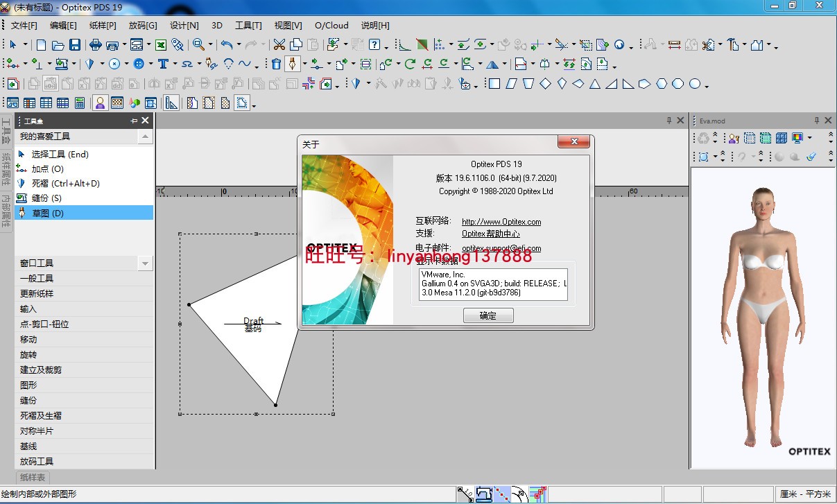
Task: Click the sewing machine tool icon
Action: click(x=61, y=64)
